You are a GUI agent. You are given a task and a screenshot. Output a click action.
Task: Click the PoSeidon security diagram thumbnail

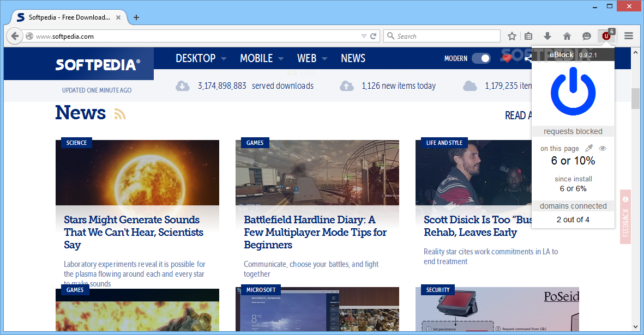[497, 309]
